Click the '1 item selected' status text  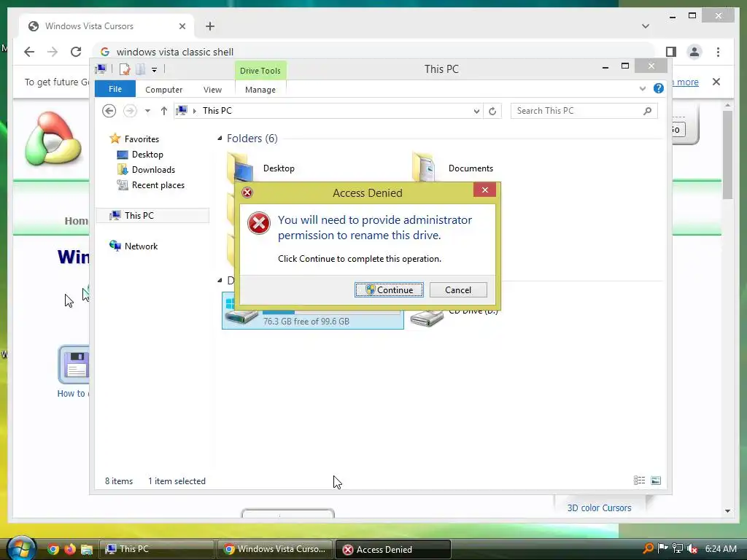pos(177,481)
